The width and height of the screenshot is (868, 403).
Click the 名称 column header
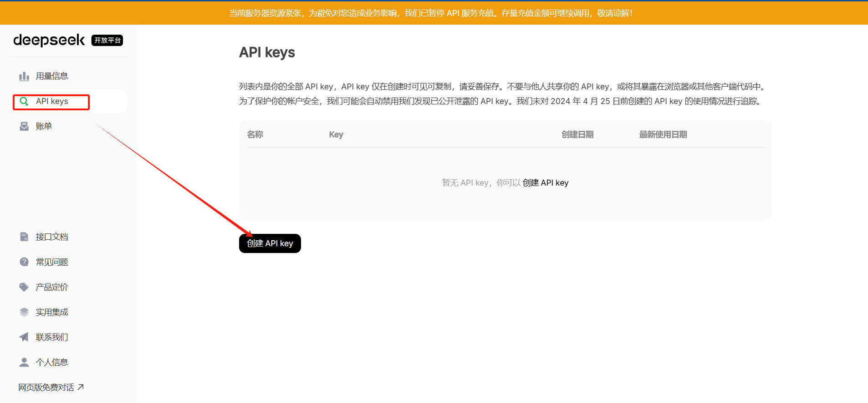coord(255,134)
